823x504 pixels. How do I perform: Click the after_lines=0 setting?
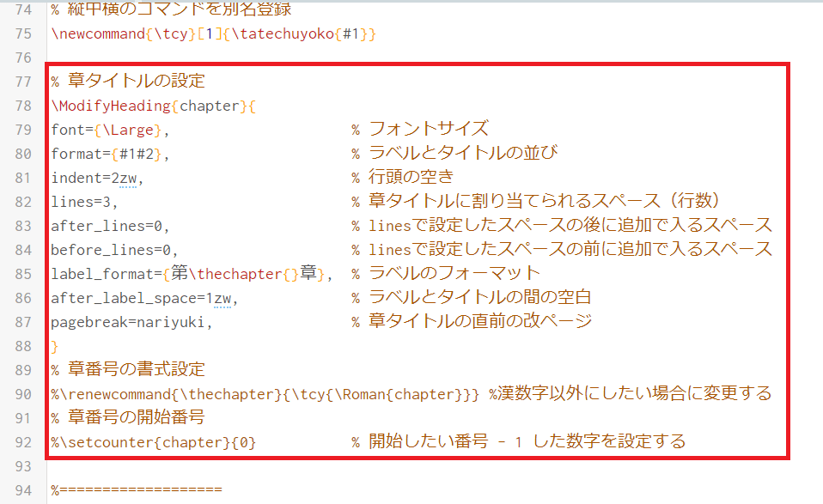[110, 227]
